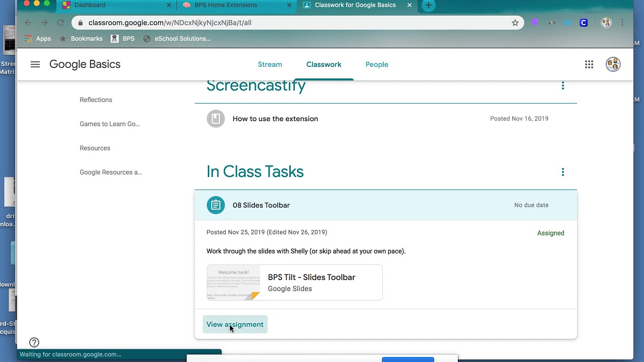Select the Classwork for Google Basics browser tab
Screen dimensions: 644x362
[357, 5]
